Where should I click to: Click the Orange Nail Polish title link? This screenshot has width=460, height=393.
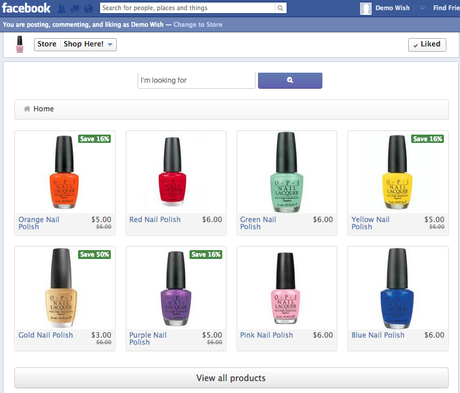point(39,223)
